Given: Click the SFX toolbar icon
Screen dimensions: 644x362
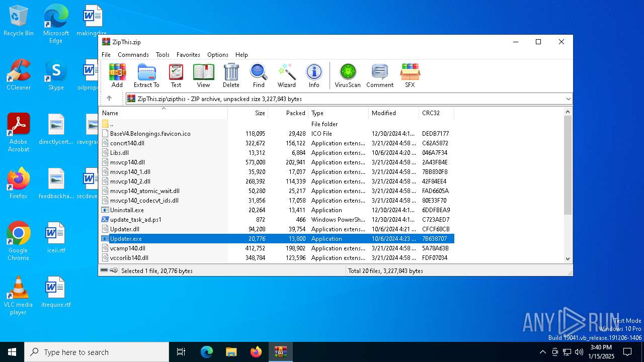Looking at the screenshot, I should point(410,75).
